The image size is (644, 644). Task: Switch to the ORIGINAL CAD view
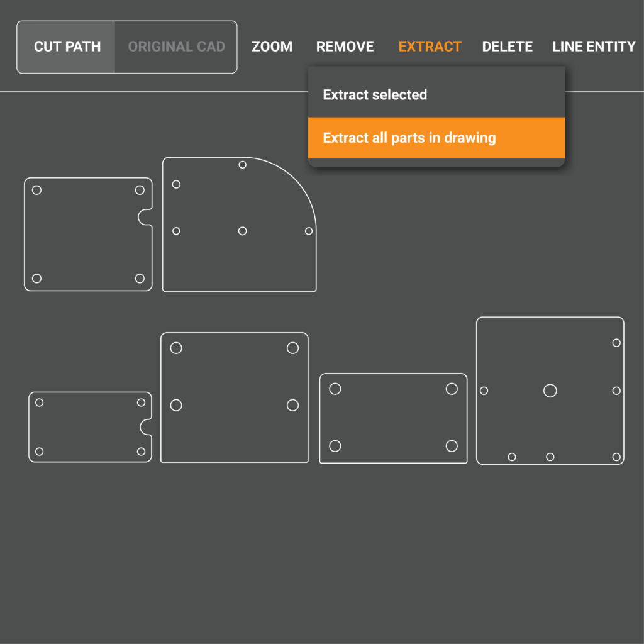pos(176,47)
